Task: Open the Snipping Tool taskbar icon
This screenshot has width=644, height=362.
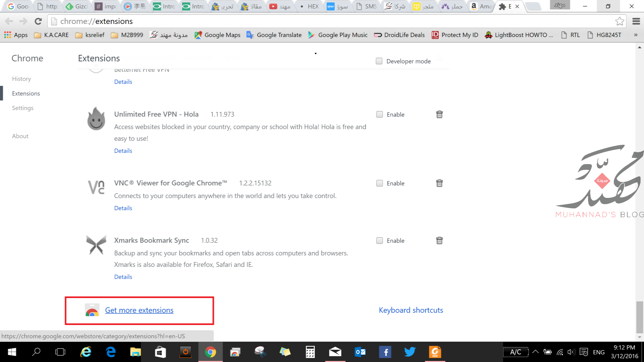Action: pos(260,352)
